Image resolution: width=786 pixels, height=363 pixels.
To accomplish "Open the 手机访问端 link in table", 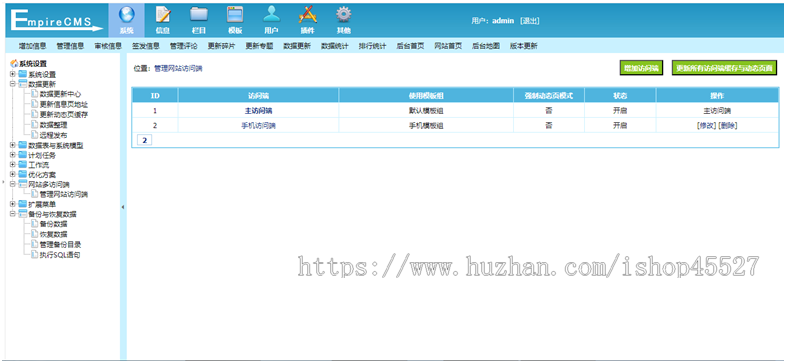I will point(258,126).
